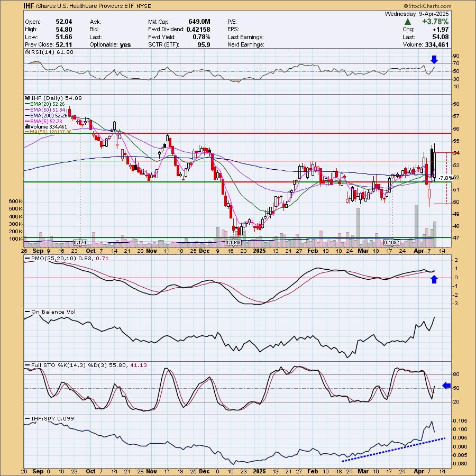Click the Chg value +1.97

point(441,30)
